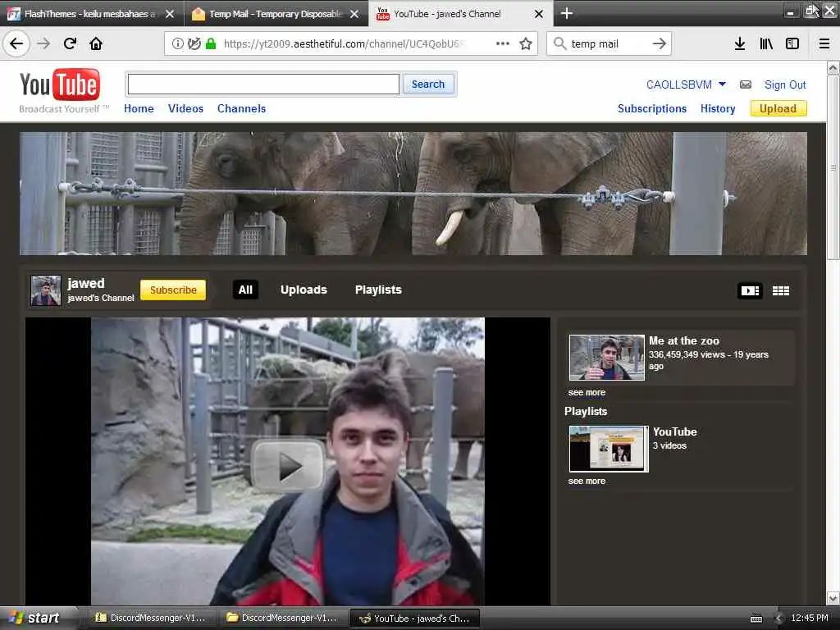The image size is (840, 630).
Task: Click the 12:45 PM taskbar clock
Action: 810,618
